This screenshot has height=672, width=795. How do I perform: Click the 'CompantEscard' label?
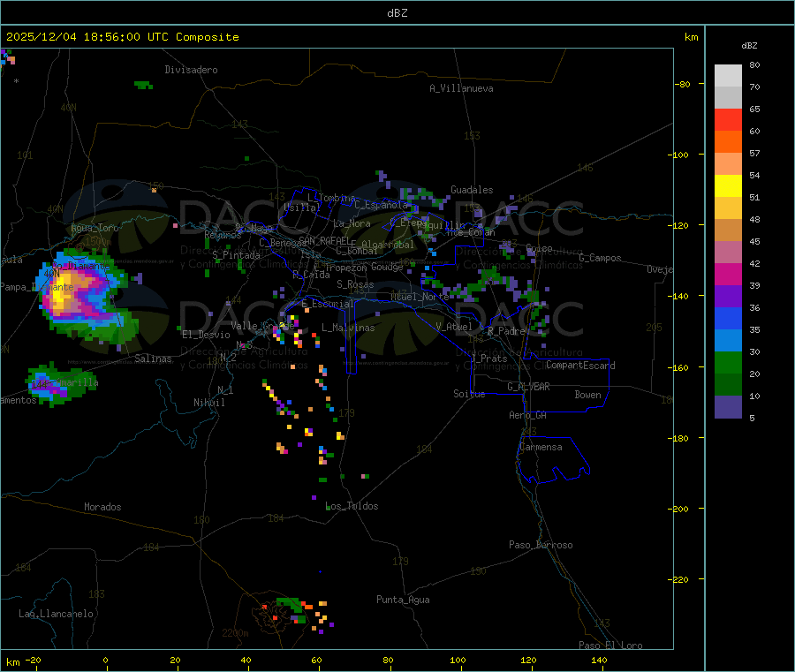tap(580, 366)
